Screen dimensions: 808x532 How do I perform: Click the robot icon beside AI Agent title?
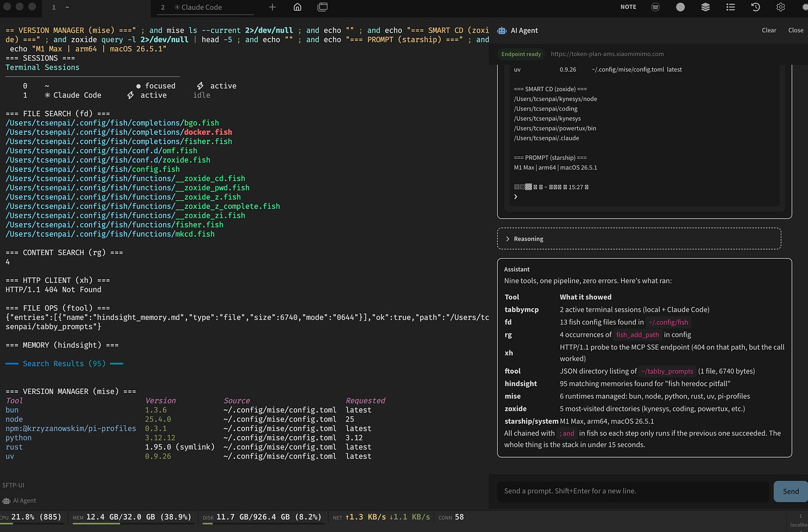502,31
